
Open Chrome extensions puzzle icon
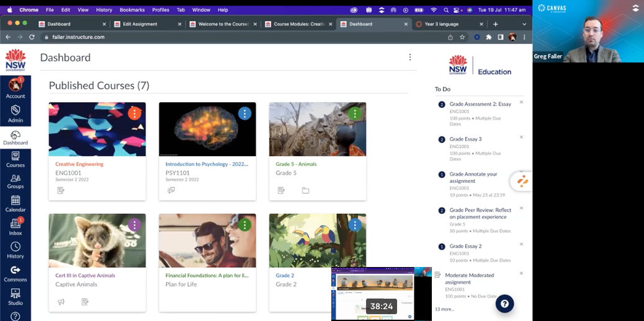(489, 37)
